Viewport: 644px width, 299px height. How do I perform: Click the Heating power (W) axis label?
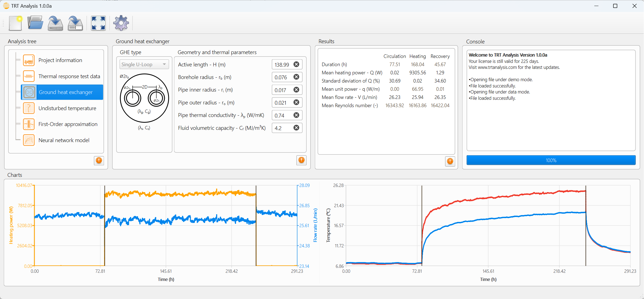(x=11, y=225)
